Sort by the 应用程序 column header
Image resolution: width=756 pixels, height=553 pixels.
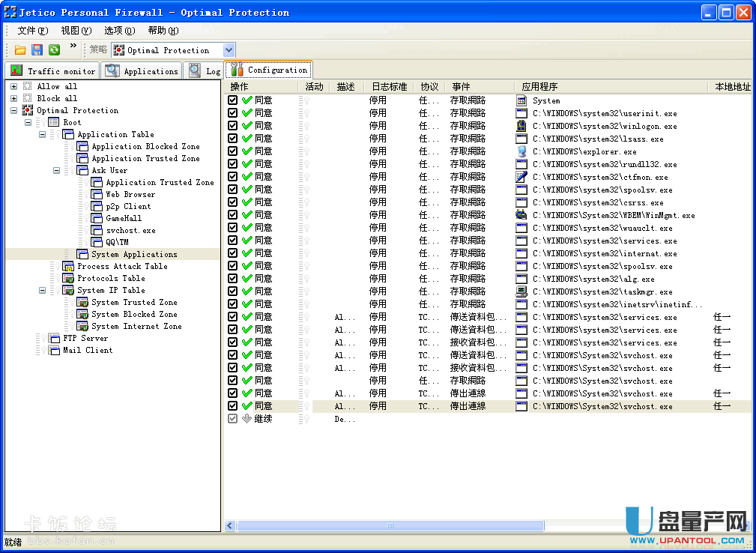[612, 87]
